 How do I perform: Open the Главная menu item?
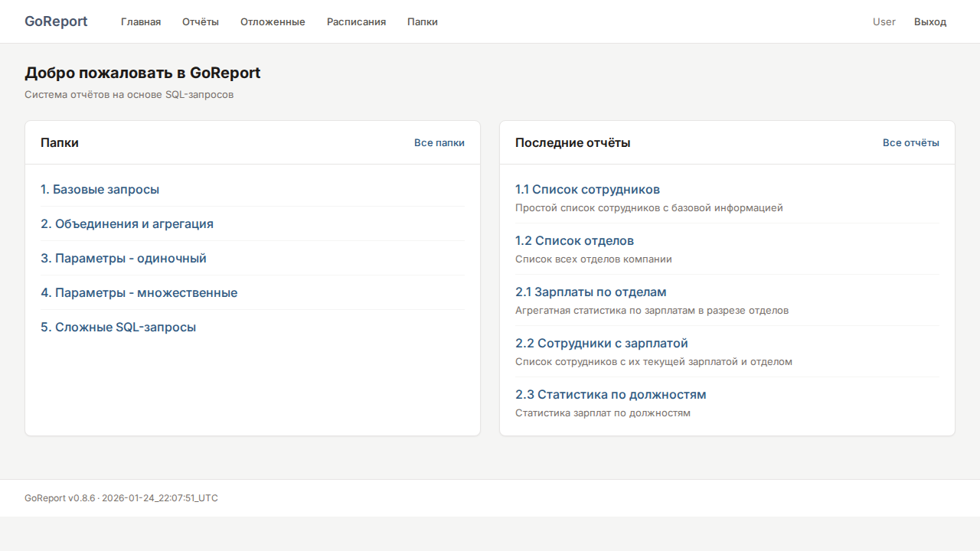[x=141, y=21]
